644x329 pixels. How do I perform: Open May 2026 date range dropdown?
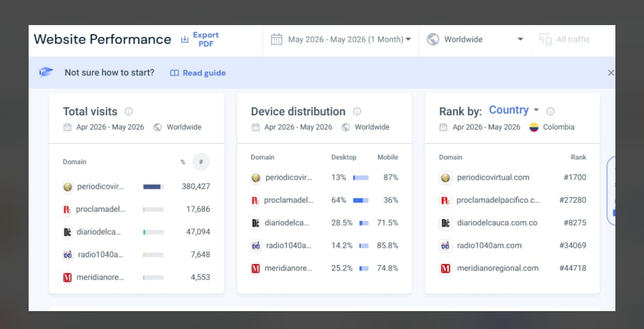pos(341,39)
